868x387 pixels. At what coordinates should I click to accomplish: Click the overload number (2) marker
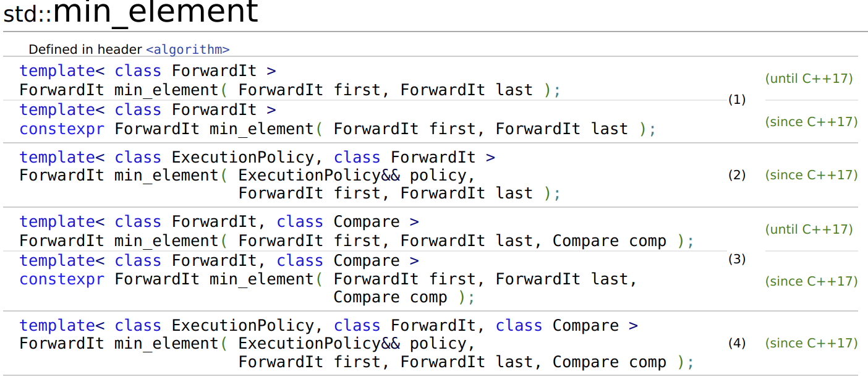point(736,175)
